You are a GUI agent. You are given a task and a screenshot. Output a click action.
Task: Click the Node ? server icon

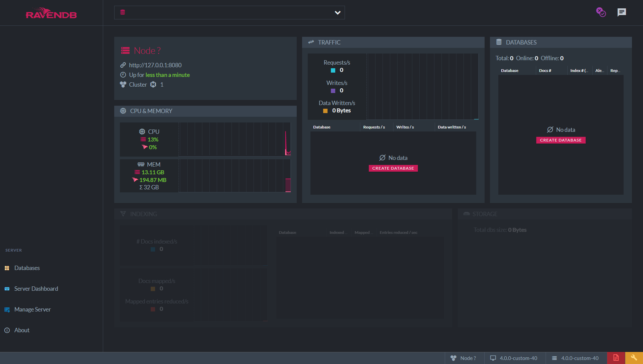coord(126,51)
